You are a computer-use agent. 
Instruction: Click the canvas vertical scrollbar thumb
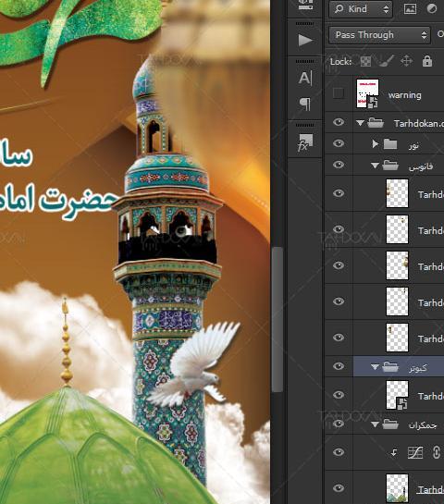pos(277,319)
